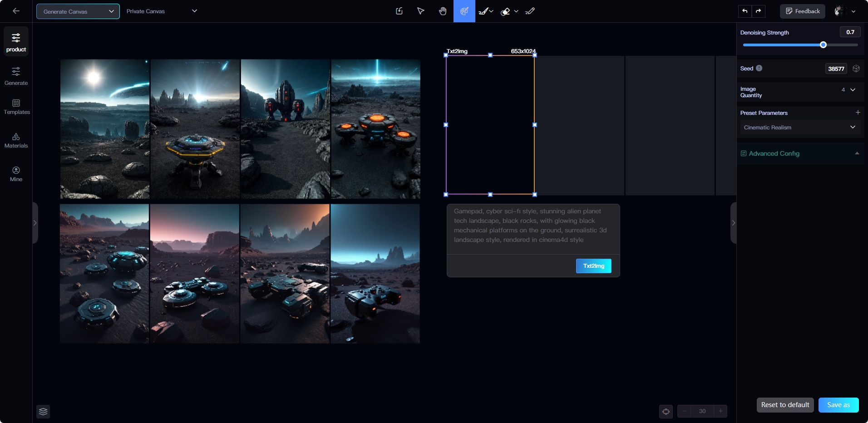Click the Denoising Strength slider handle
The height and width of the screenshot is (423, 868).
pos(823,45)
